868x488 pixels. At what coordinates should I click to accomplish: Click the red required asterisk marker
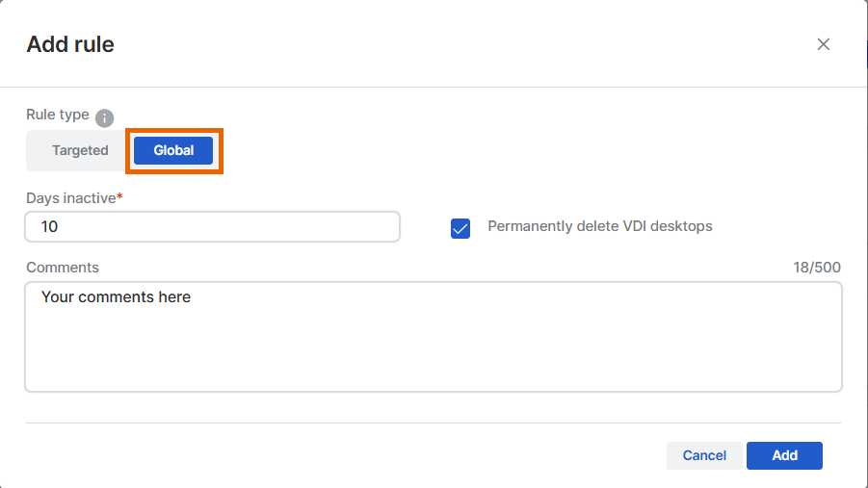pos(119,197)
